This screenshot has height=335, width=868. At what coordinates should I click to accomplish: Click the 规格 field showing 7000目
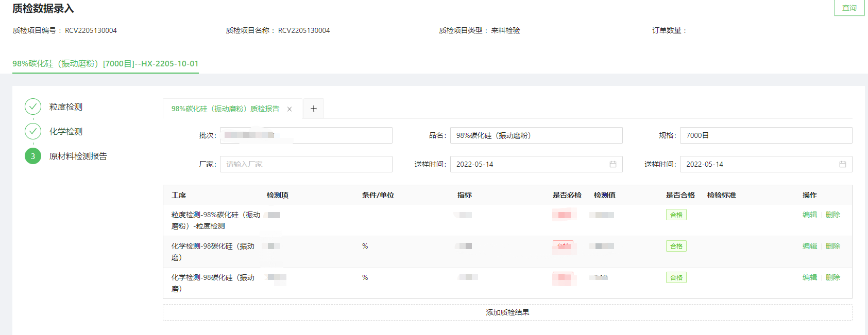point(765,135)
